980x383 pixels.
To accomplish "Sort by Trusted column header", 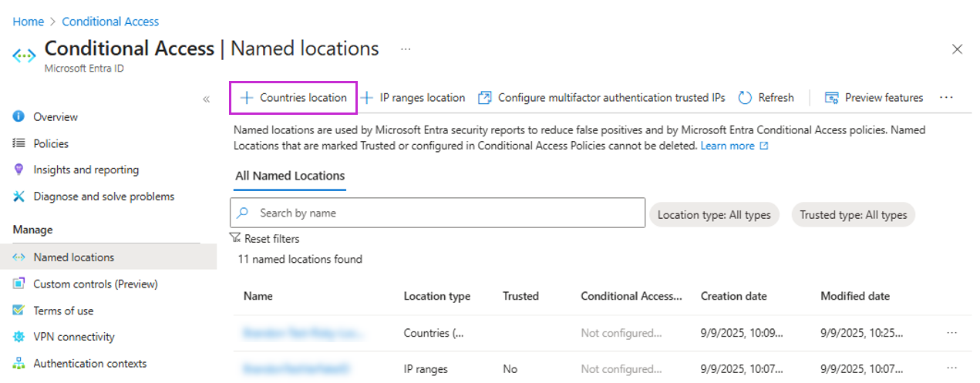I will (x=520, y=296).
